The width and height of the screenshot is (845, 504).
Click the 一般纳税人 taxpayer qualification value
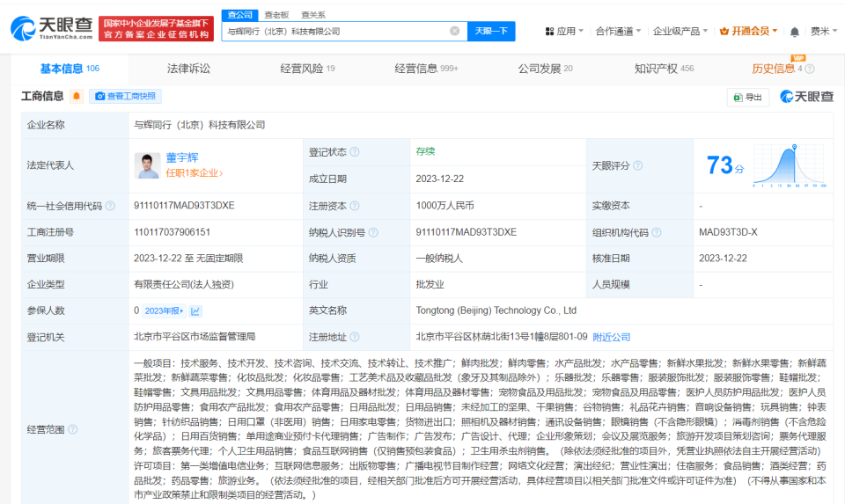(439, 258)
